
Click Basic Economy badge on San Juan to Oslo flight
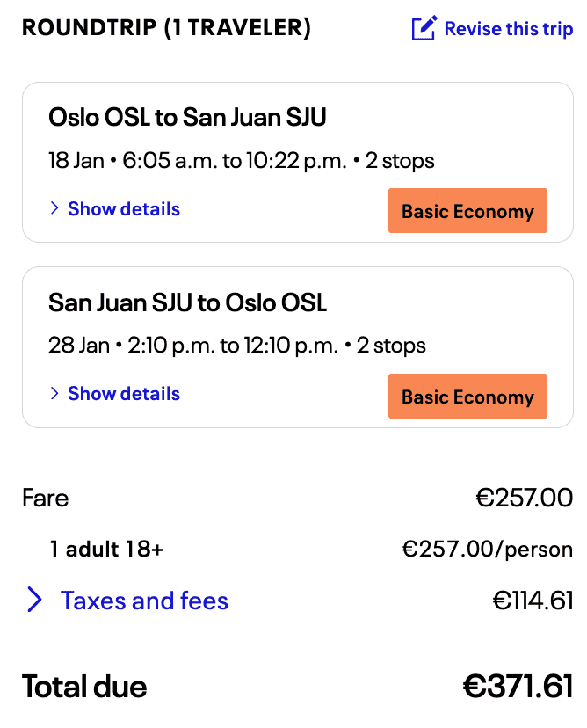click(x=467, y=397)
